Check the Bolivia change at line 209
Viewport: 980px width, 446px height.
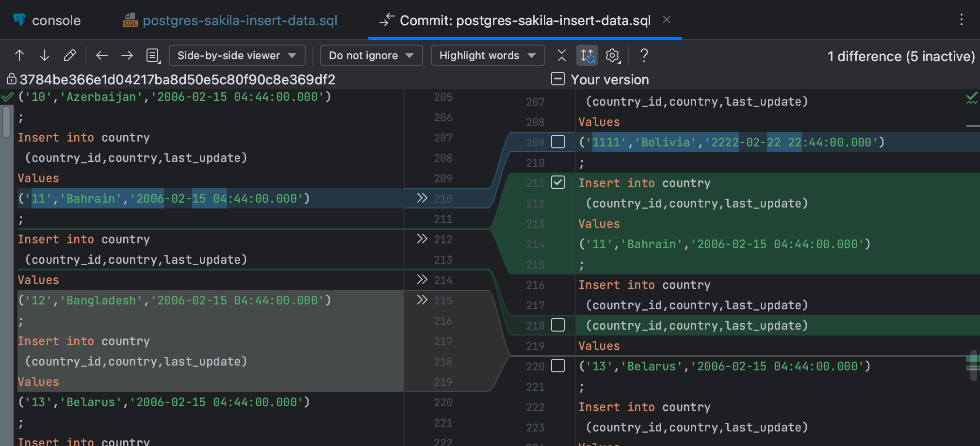click(x=558, y=142)
